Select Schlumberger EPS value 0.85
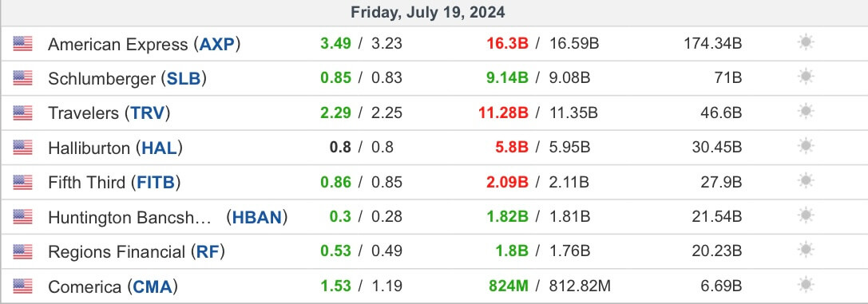The height and width of the screenshot is (304, 868). pyautogui.click(x=335, y=78)
